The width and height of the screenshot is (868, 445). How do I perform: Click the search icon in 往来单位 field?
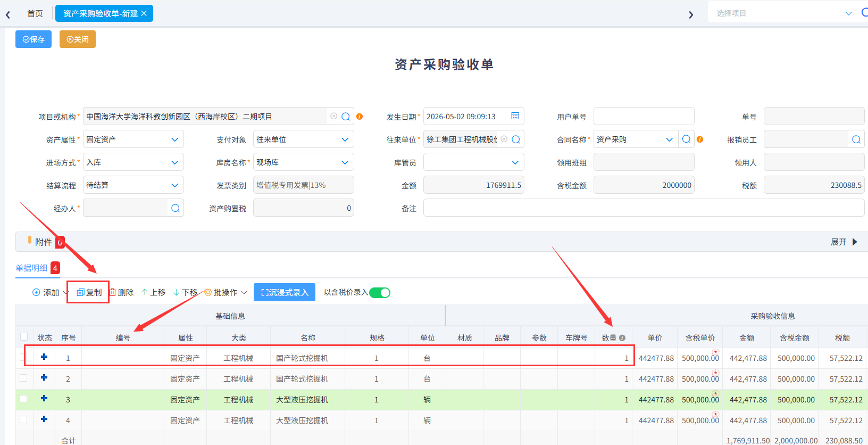pos(516,139)
